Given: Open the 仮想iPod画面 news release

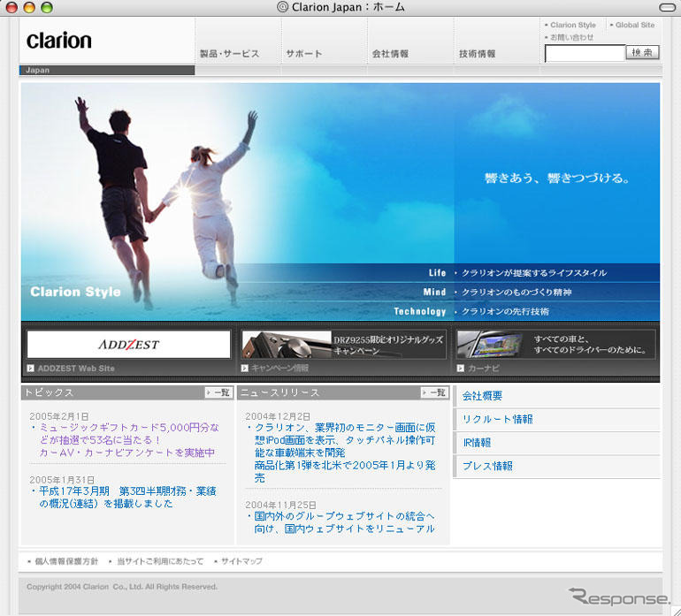Looking at the screenshot, I should (345, 452).
